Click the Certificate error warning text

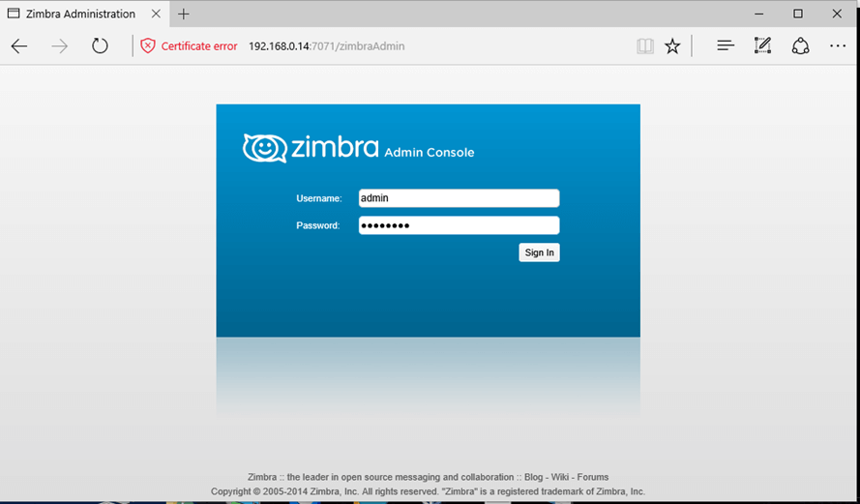point(199,46)
